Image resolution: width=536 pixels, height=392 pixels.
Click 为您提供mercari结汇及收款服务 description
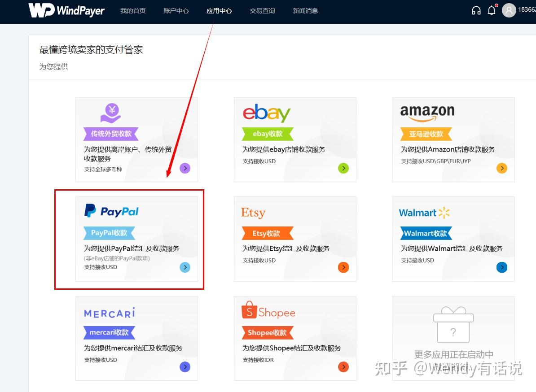pos(133,348)
